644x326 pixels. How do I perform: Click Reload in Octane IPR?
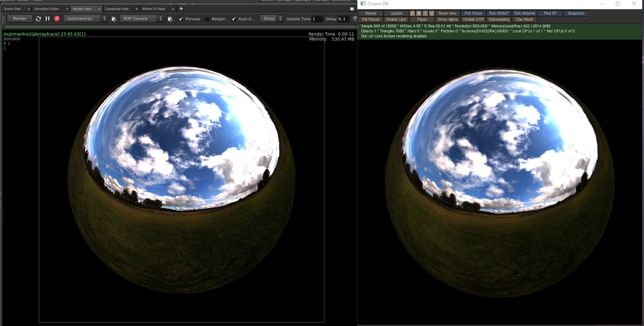[371, 14]
